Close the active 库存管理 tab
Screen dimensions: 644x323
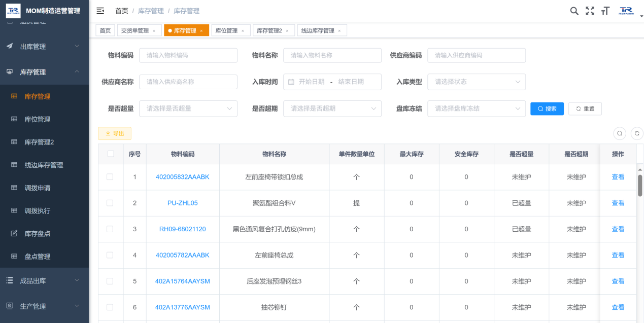tap(201, 31)
